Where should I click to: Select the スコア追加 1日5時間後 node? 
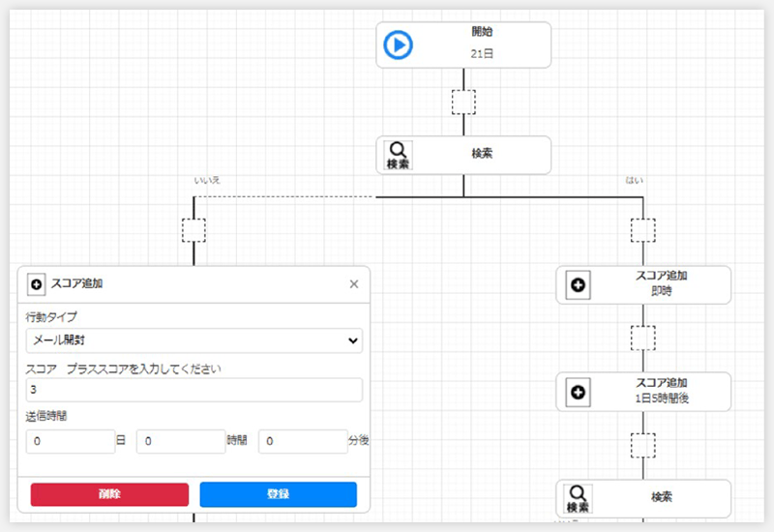click(x=643, y=392)
